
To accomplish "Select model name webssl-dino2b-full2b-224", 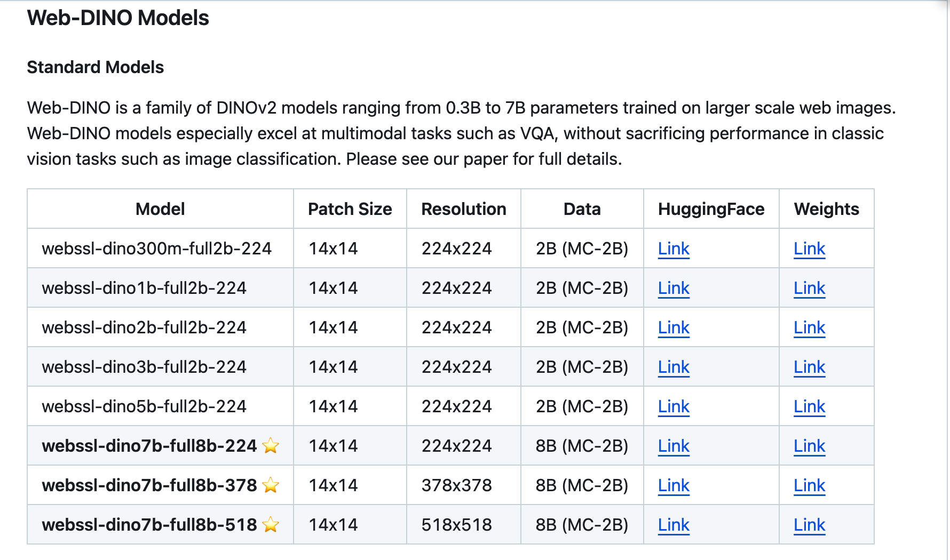I will coord(145,327).
